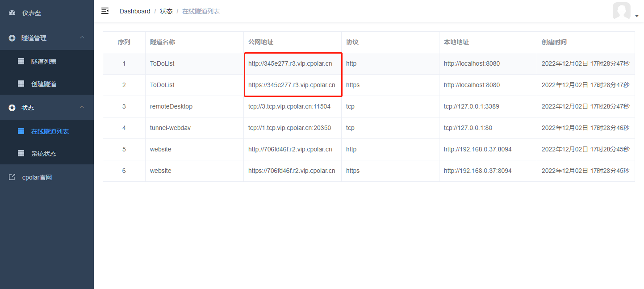This screenshot has height=289, width=644.
Task: Click the Dashboard breadcrumb
Action: (x=135, y=11)
